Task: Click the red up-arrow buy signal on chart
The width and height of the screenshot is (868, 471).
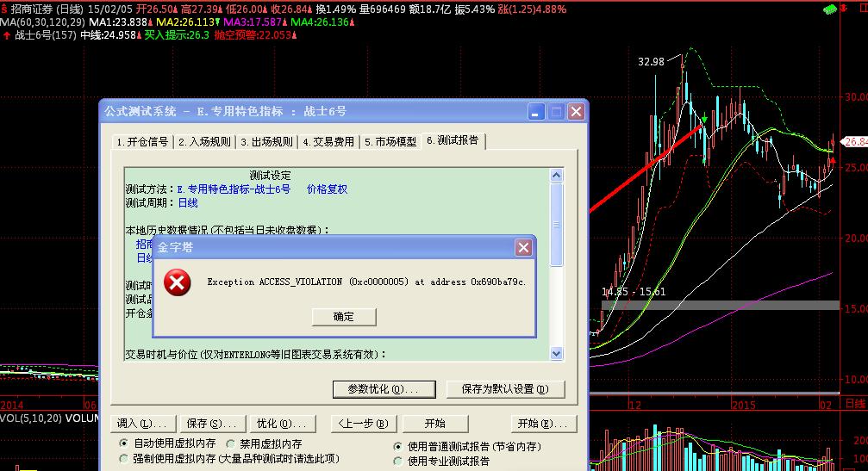Action: pos(833,159)
